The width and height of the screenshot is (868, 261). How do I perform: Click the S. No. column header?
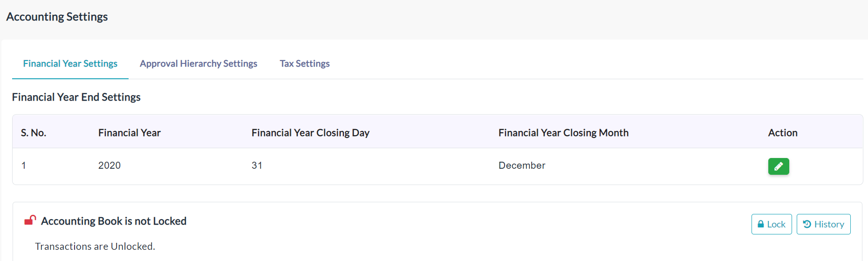point(34,133)
